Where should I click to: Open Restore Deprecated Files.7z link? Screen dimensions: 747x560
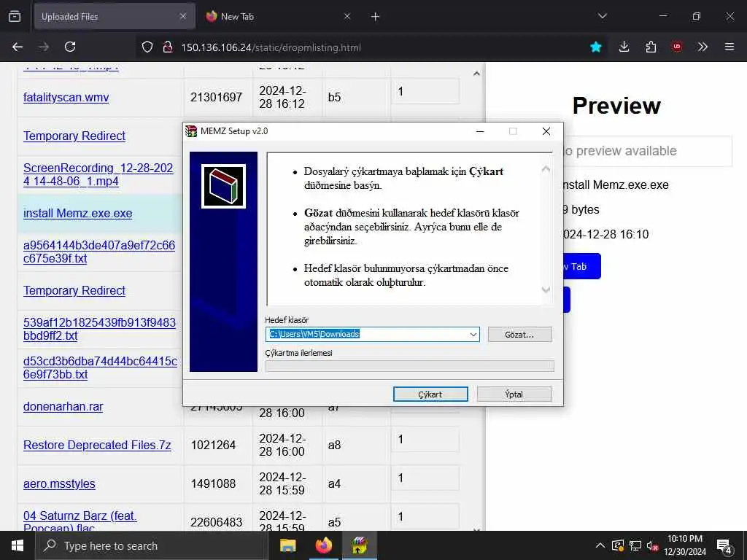97,445
